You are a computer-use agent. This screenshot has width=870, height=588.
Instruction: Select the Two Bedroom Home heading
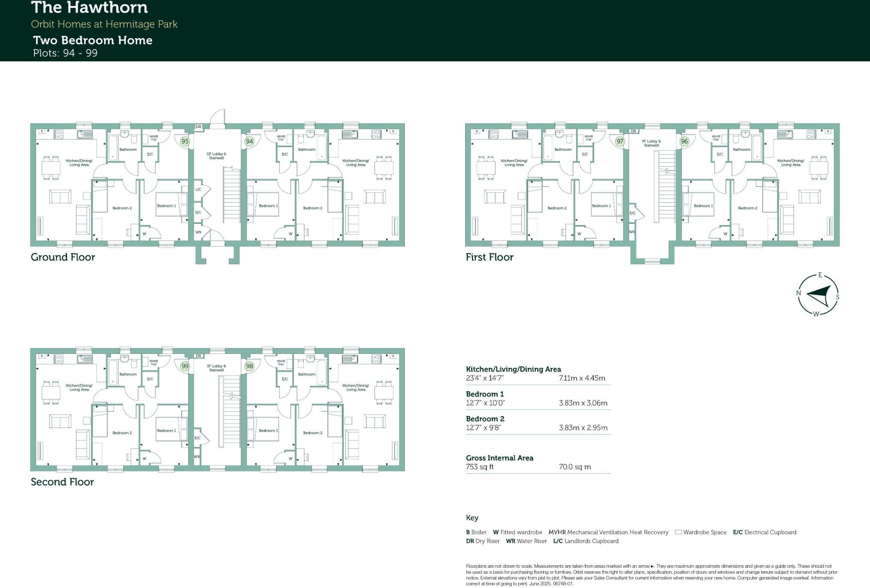coord(92,40)
